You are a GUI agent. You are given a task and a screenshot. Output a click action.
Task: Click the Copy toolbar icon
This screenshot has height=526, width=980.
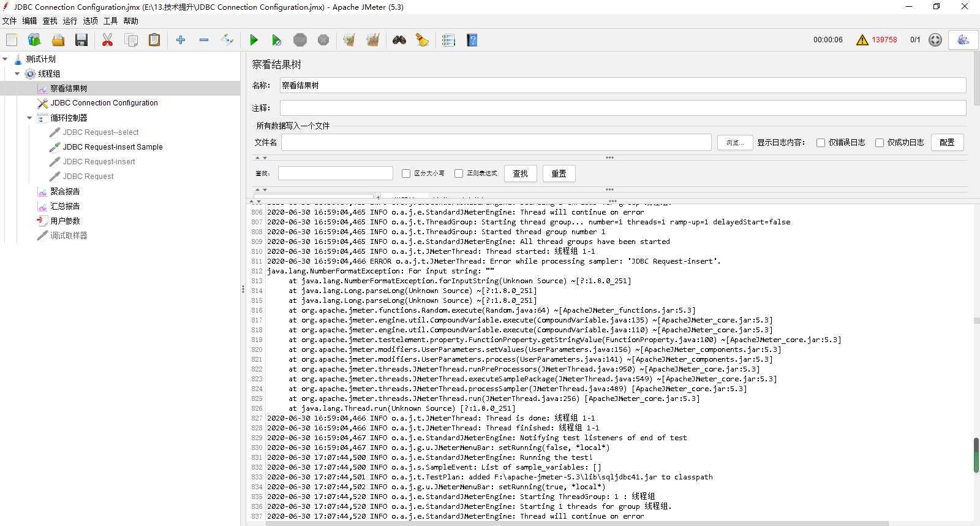tap(131, 40)
